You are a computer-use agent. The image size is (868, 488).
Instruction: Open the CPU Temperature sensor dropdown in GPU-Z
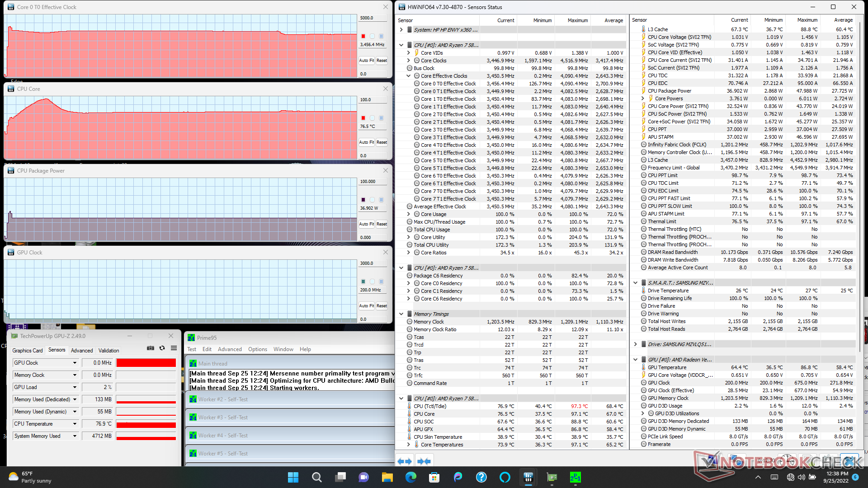pos(75,424)
